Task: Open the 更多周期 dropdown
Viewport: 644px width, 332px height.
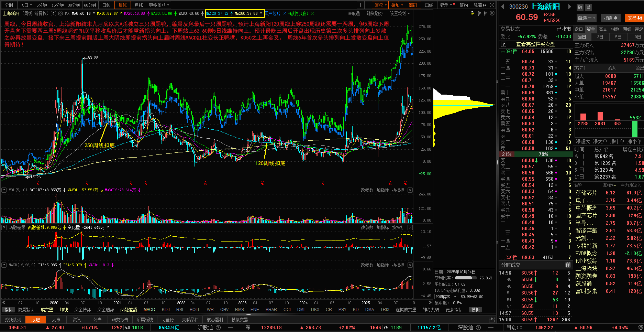Action: (159, 5)
